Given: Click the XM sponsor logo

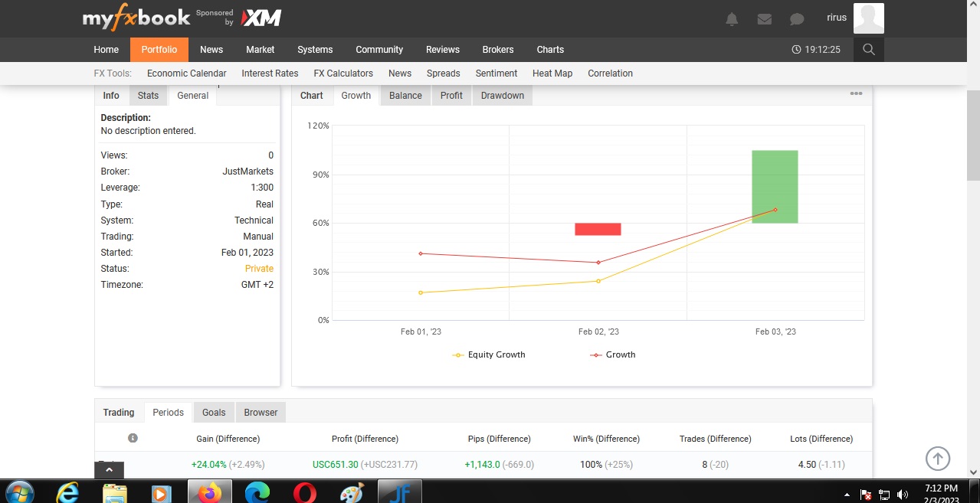Looking at the screenshot, I should (x=261, y=18).
